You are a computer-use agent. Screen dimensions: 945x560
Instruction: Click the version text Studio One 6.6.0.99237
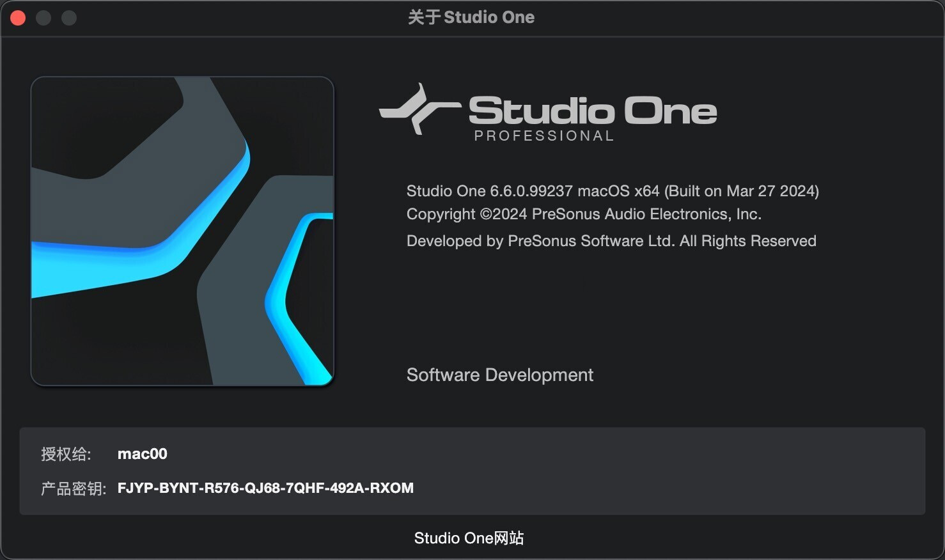[x=613, y=191]
